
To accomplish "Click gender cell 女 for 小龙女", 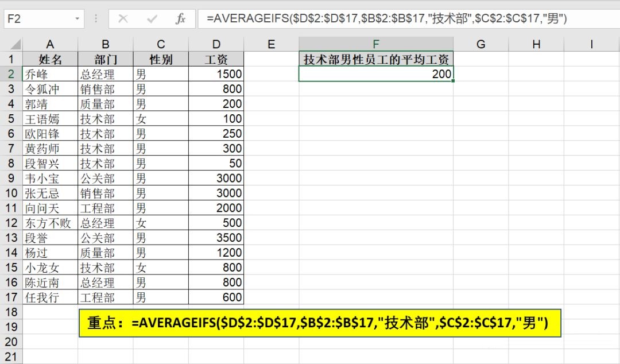I will point(161,268).
